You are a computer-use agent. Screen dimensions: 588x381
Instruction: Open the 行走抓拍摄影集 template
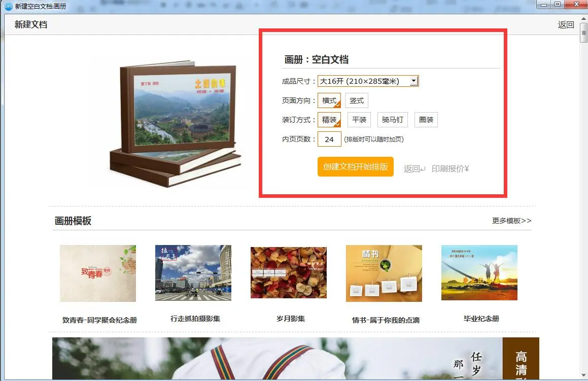pyautogui.click(x=193, y=273)
